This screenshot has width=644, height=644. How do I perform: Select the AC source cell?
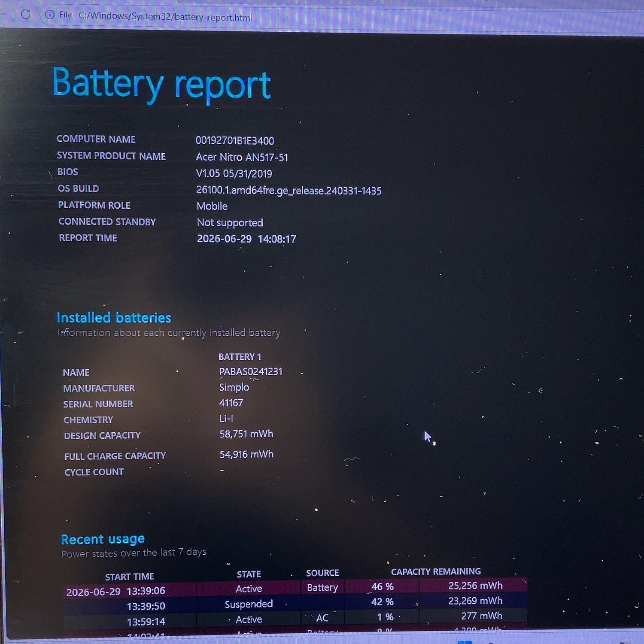[x=322, y=618]
